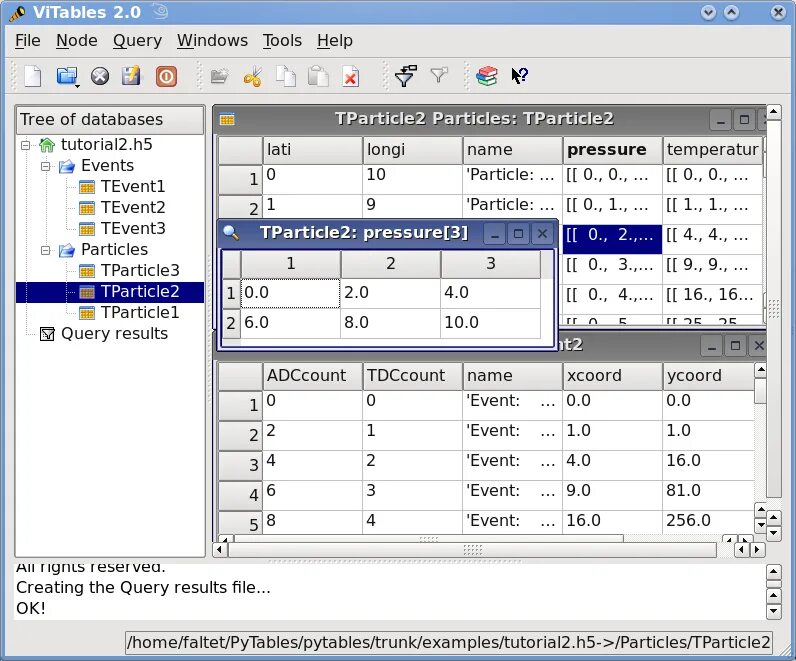The width and height of the screenshot is (796, 661).
Task: Click the Close file toolbar icon
Action: coord(100,77)
